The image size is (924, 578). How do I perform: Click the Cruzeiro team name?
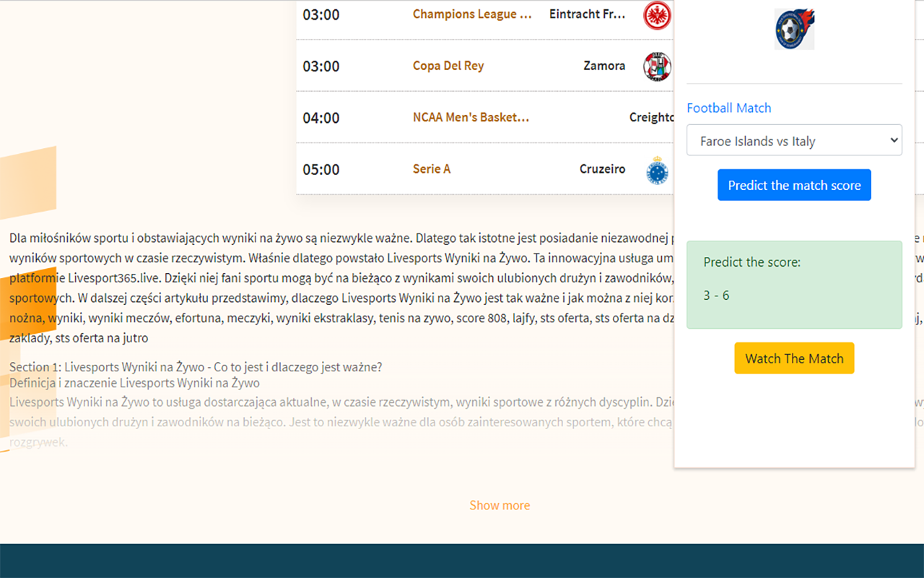tap(602, 169)
